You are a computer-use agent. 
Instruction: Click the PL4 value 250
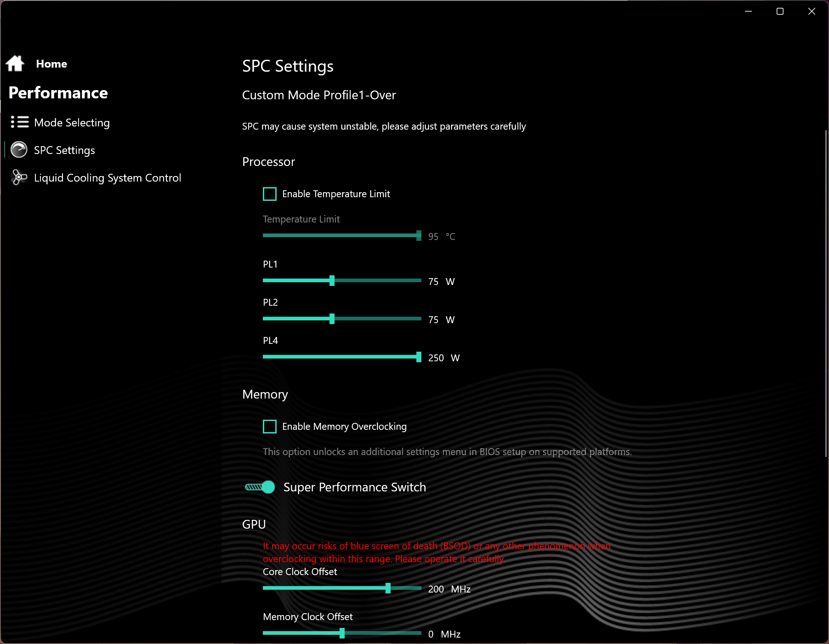(x=436, y=358)
